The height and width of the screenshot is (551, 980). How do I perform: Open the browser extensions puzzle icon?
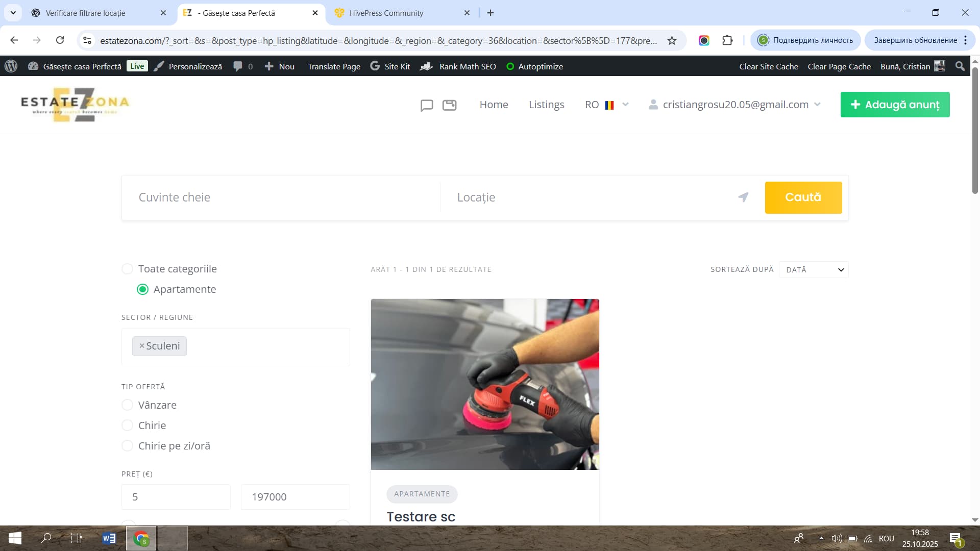pyautogui.click(x=727, y=40)
